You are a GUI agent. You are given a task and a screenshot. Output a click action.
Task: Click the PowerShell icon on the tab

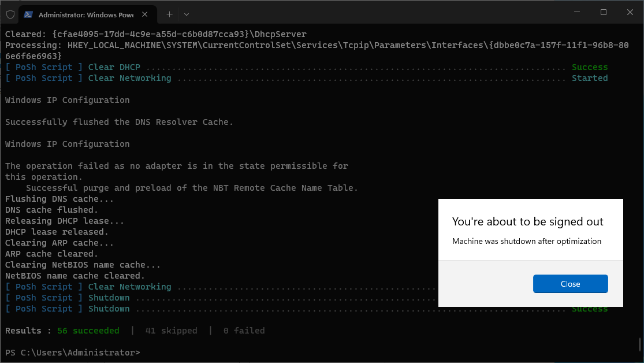tap(28, 14)
